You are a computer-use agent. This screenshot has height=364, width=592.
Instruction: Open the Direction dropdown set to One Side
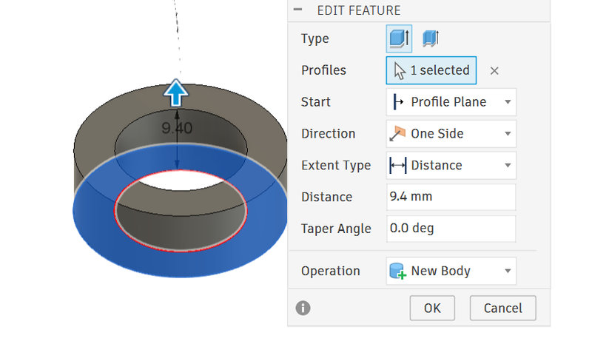pos(451,134)
